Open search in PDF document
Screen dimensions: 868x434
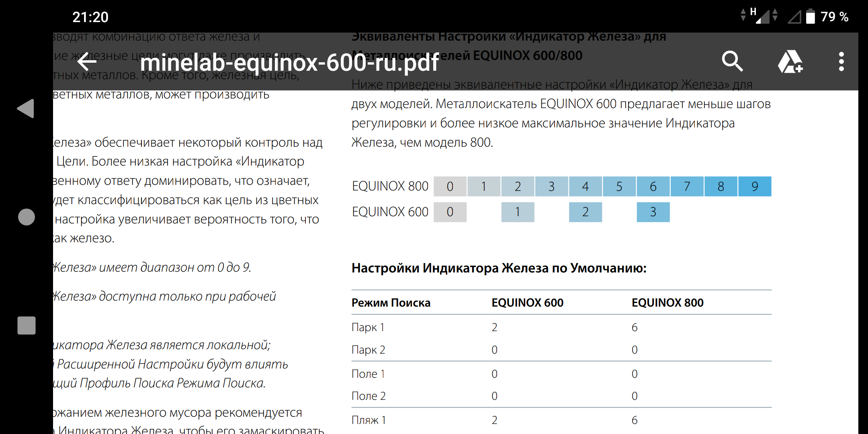732,61
